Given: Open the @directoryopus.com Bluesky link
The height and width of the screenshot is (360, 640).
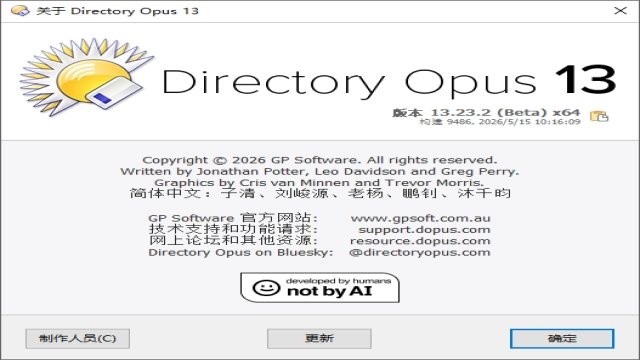Looking at the screenshot, I should click(x=420, y=253).
